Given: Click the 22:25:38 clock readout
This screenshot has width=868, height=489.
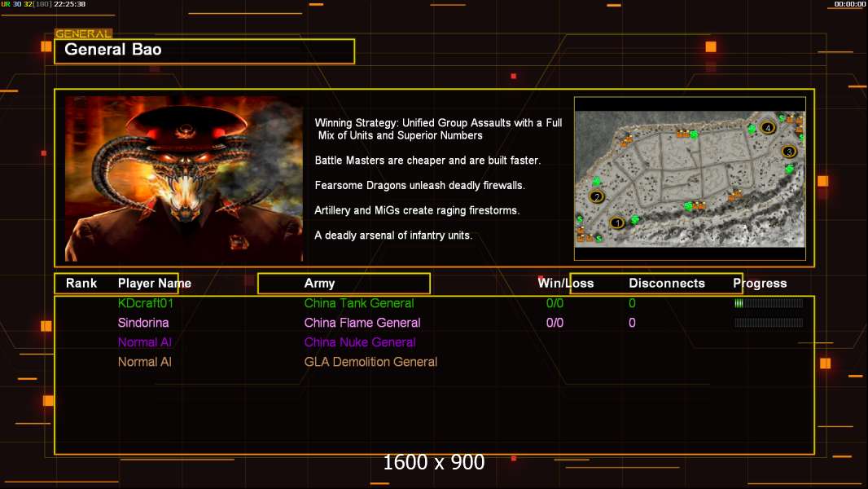Looking at the screenshot, I should click(x=70, y=4).
